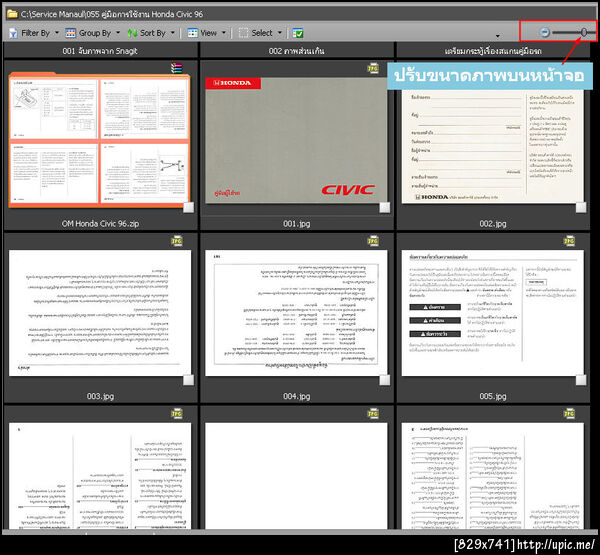Tick checkbox on 005.jpg thumbnail
The image size is (600, 555).
[x=581, y=380]
